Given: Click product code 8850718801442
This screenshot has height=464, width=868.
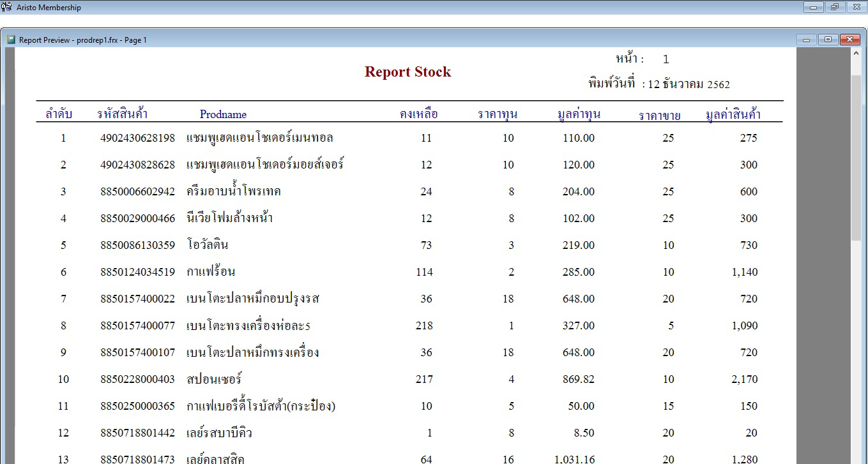Looking at the screenshot, I should pyautogui.click(x=137, y=433).
